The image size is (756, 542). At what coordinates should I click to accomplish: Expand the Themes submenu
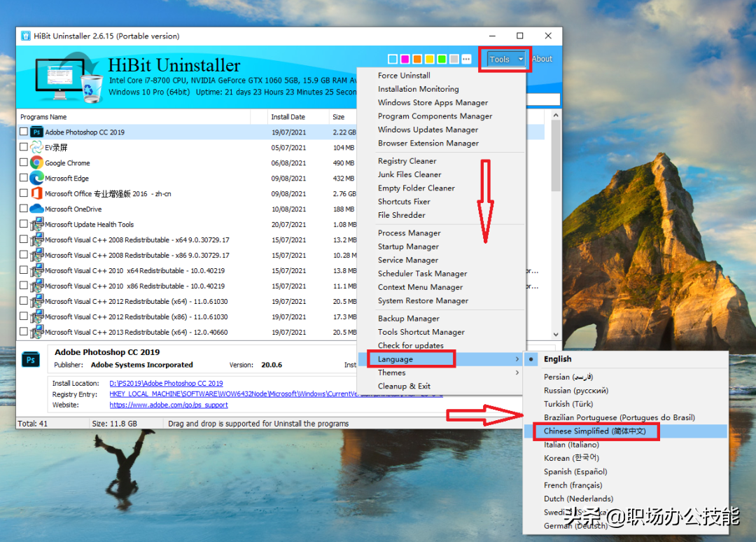point(441,373)
